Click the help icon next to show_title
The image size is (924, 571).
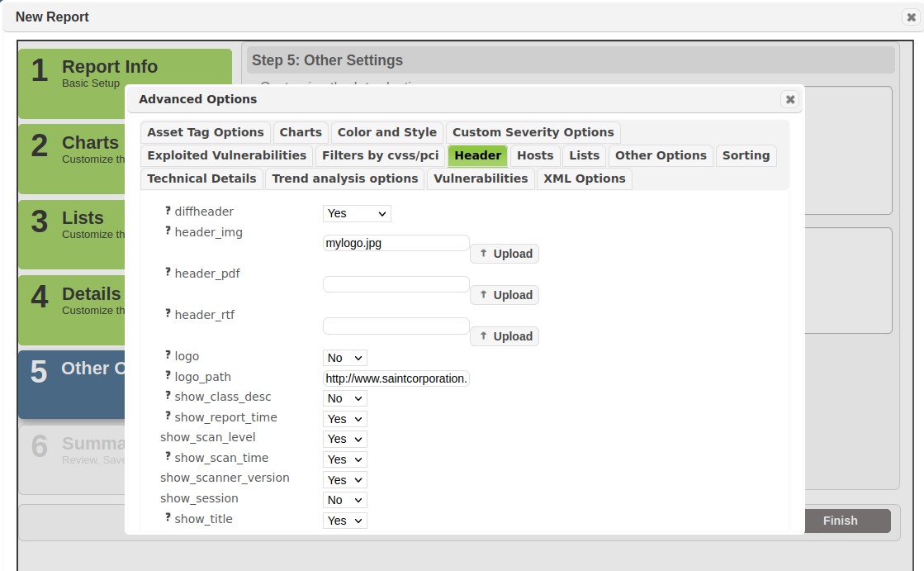[x=168, y=519]
